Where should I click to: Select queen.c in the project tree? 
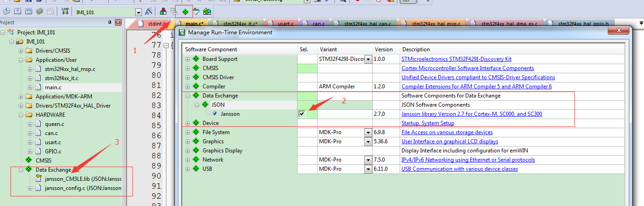pos(54,124)
